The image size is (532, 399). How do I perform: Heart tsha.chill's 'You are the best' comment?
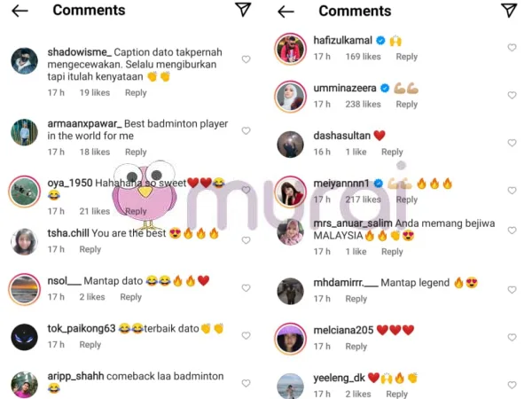tap(246, 240)
